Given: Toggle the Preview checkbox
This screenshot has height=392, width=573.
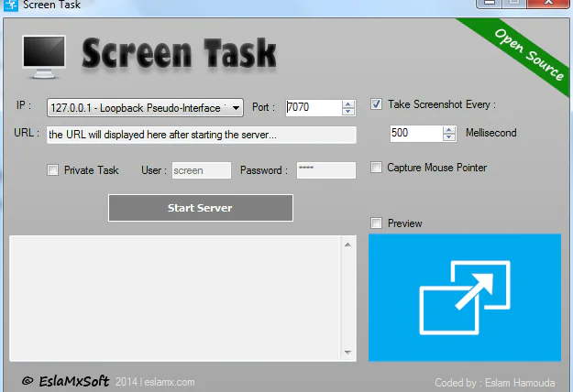Looking at the screenshot, I should pyautogui.click(x=377, y=223).
